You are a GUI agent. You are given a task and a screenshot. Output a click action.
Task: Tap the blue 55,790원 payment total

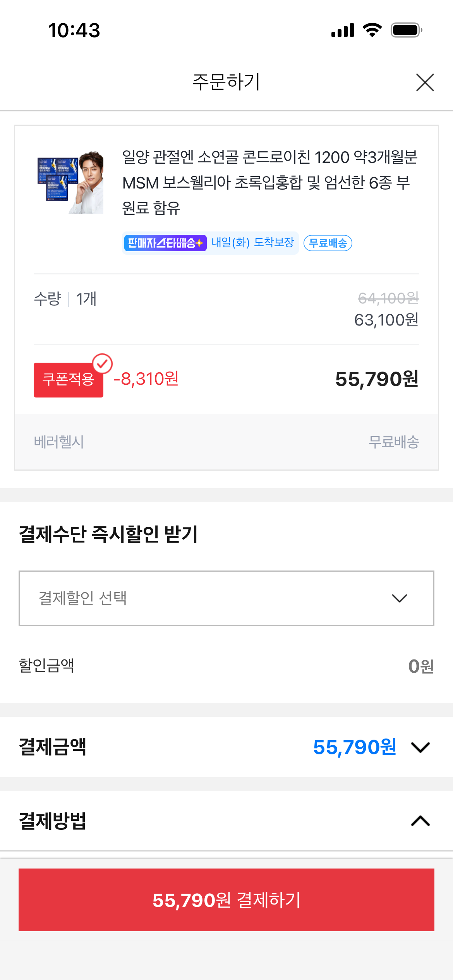[355, 747]
